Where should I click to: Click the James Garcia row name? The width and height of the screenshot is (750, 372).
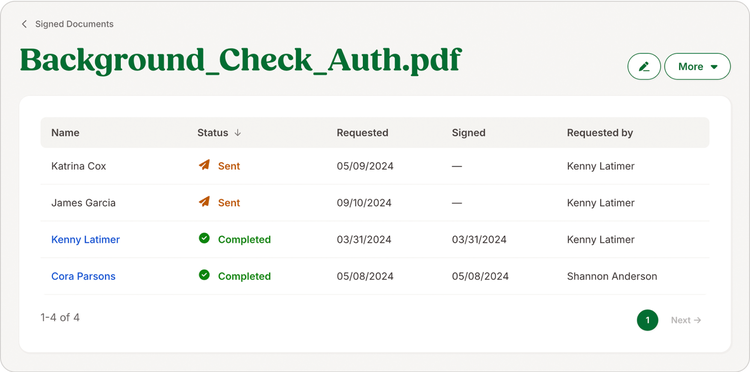pos(83,203)
